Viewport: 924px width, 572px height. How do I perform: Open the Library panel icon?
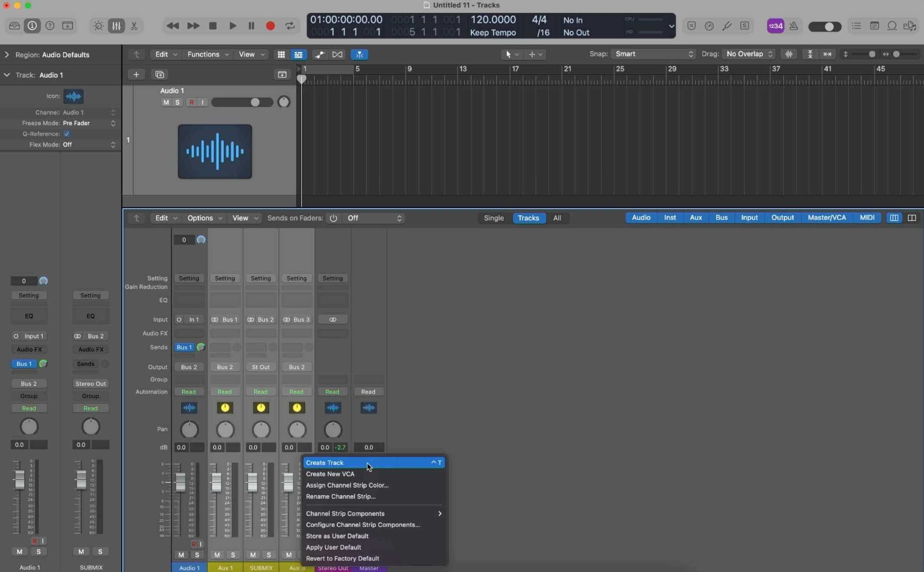point(15,26)
